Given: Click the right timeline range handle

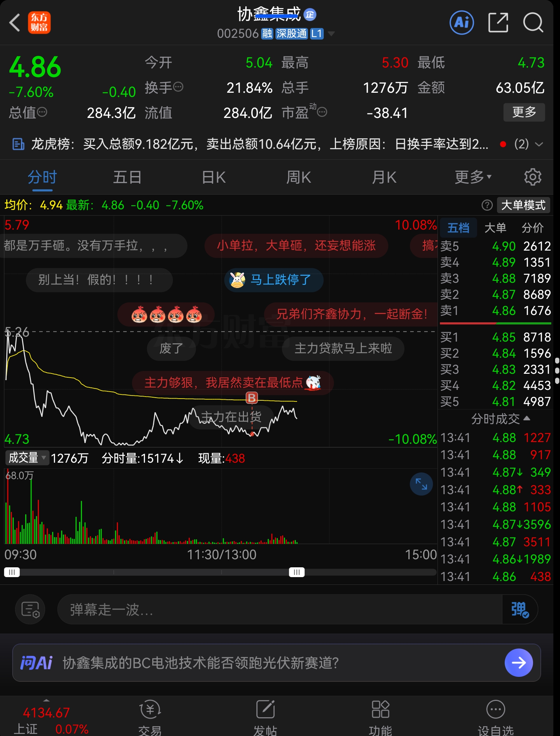Looking at the screenshot, I should (x=297, y=572).
